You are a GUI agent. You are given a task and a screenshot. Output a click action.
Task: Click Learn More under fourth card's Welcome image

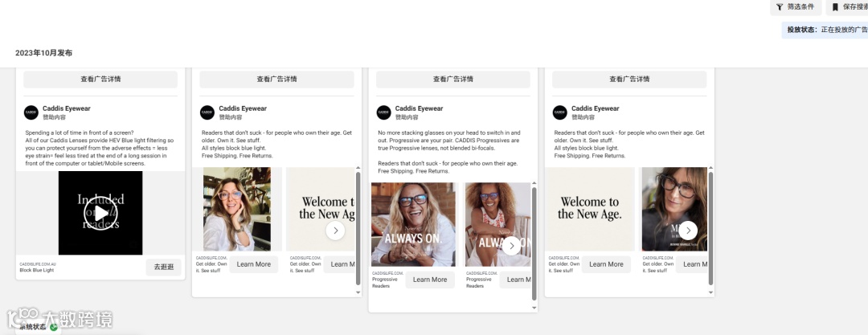coord(606,264)
